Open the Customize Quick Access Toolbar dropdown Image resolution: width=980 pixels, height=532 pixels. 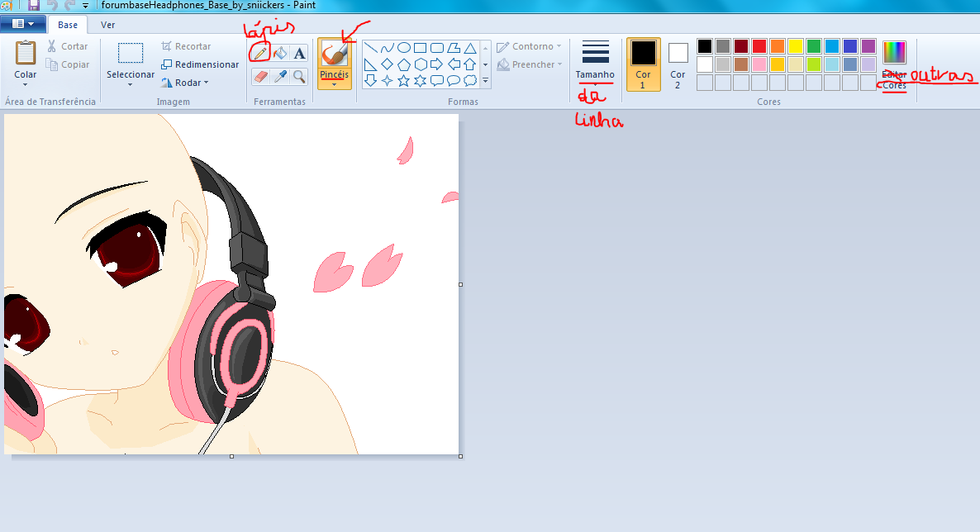[x=86, y=6]
